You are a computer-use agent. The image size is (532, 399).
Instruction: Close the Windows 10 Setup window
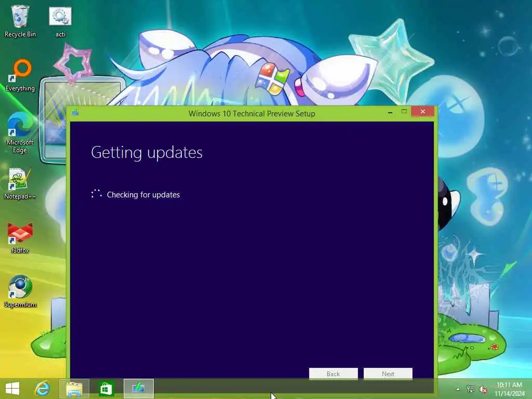[x=422, y=111]
